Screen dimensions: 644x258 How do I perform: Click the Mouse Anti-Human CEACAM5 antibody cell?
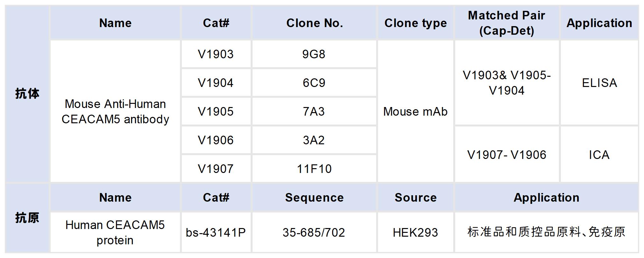[115, 111]
